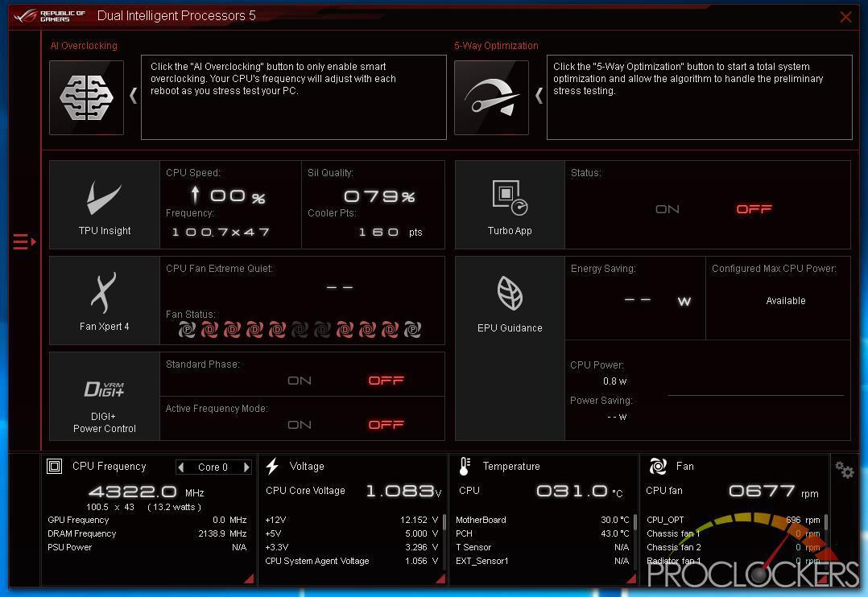Click the 5-Way Optimization description box
The width and height of the screenshot is (868, 597).
(700, 97)
